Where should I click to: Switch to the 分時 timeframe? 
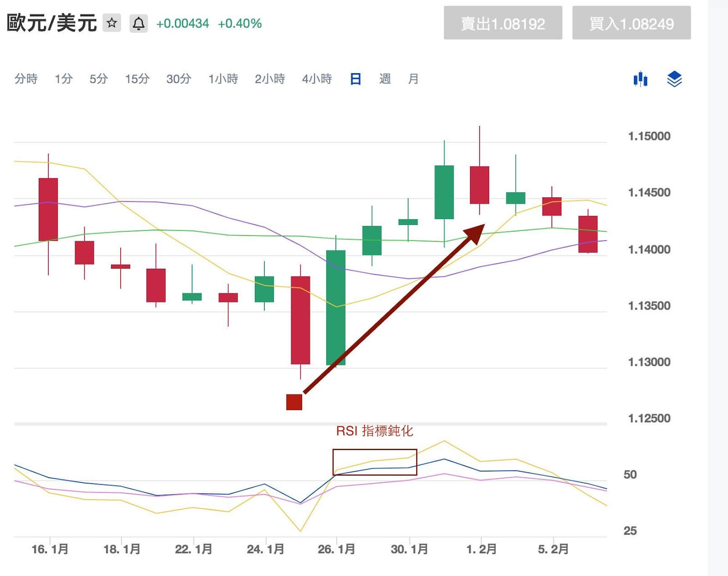point(26,79)
